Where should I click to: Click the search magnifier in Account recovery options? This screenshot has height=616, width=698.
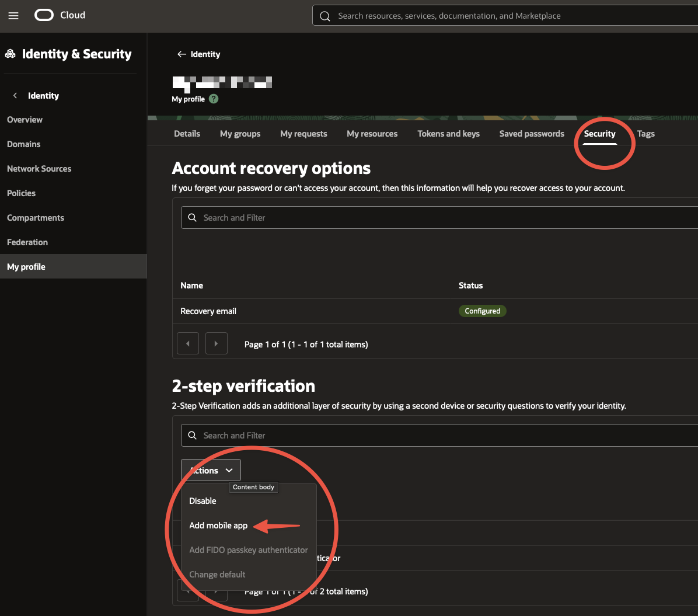(192, 217)
